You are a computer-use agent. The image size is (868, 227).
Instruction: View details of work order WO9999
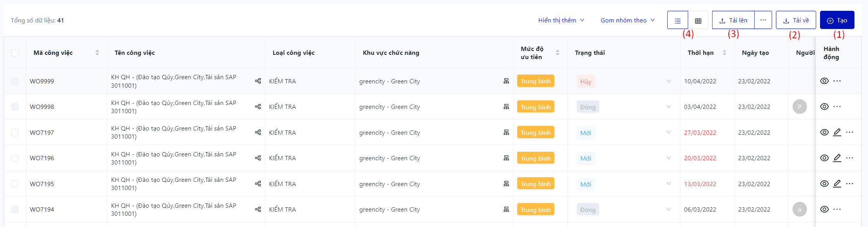coord(824,81)
